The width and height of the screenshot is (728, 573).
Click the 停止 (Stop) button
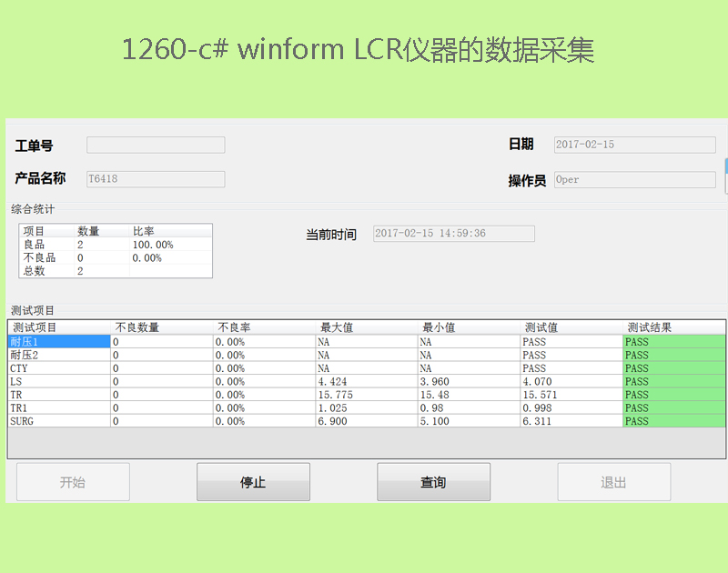pos(253,482)
